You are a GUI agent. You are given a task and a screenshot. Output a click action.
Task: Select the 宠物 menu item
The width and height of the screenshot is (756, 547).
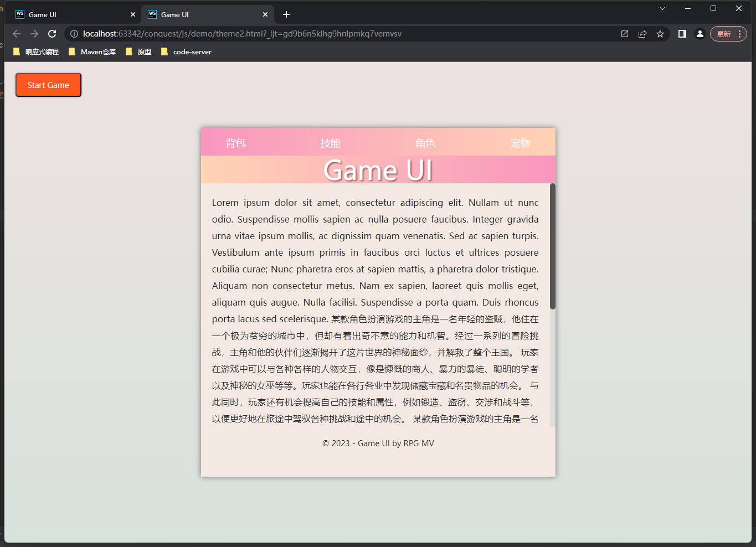pos(520,143)
